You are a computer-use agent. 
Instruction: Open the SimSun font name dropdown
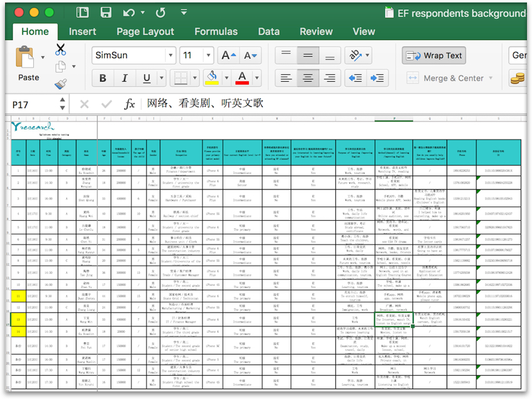(170, 55)
